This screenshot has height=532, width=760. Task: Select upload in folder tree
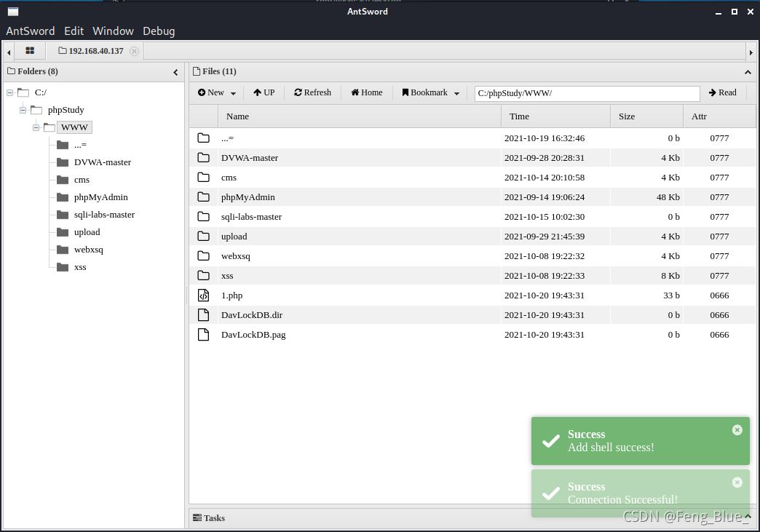[87, 232]
